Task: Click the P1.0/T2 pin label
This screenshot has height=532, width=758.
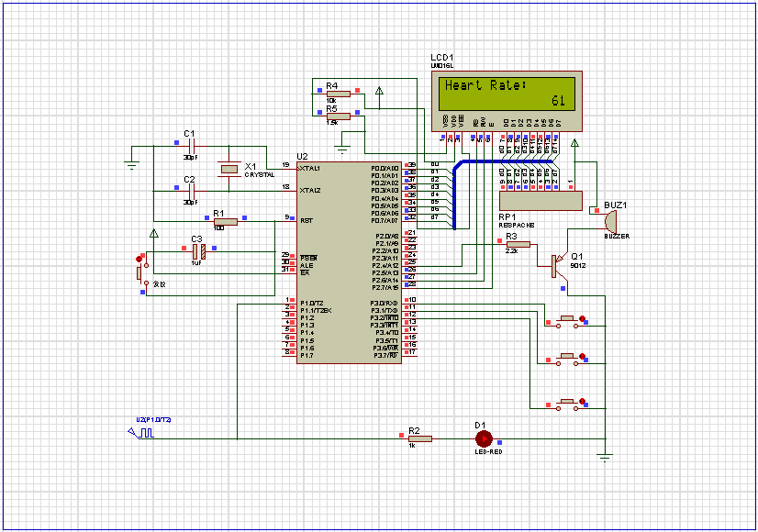Action: click(x=312, y=304)
